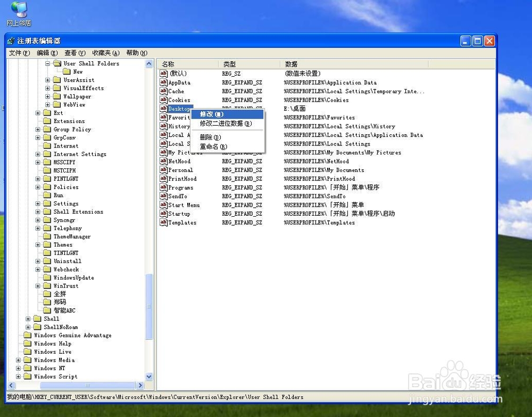The height and width of the screenshot is (417, 532).
Task: Select the Windows Script key
Action: tap(56, 376)
